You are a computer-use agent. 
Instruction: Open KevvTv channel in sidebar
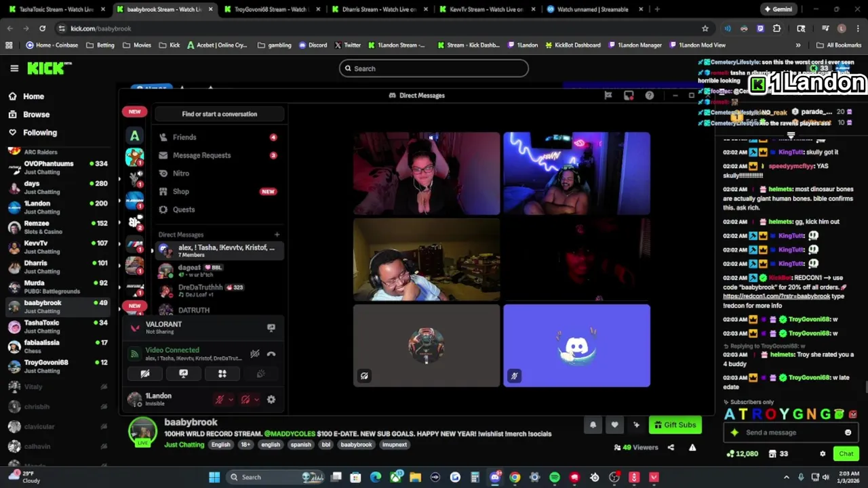(58, 247)
